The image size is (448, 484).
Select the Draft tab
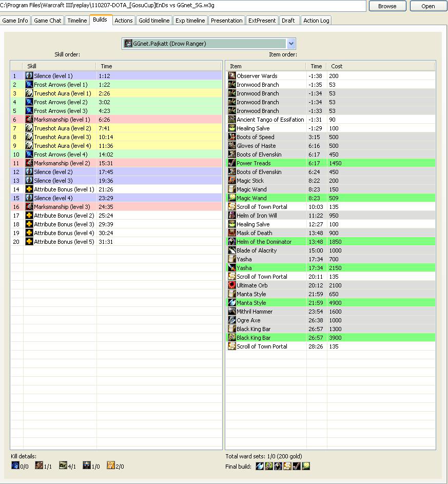coord(288,21)
